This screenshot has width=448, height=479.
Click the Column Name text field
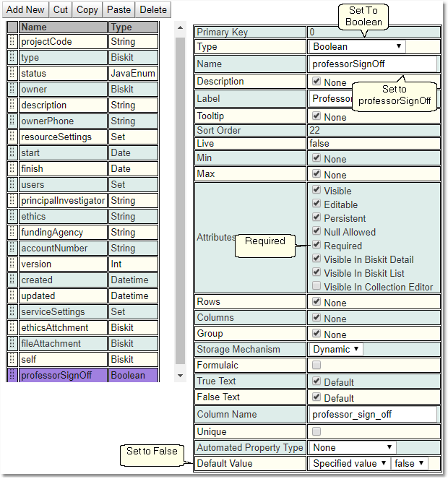point(373,415)
